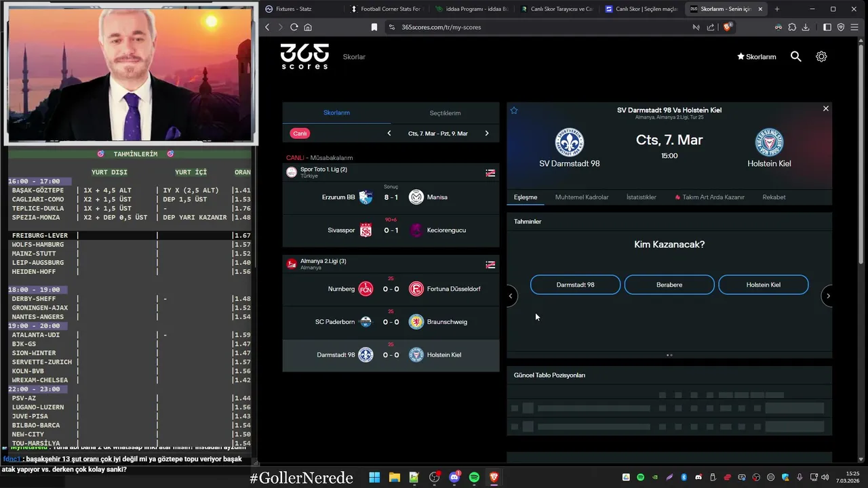
Task: Open the browser hamburger menu
Action: pyautogui.click(x=854, y=27)
